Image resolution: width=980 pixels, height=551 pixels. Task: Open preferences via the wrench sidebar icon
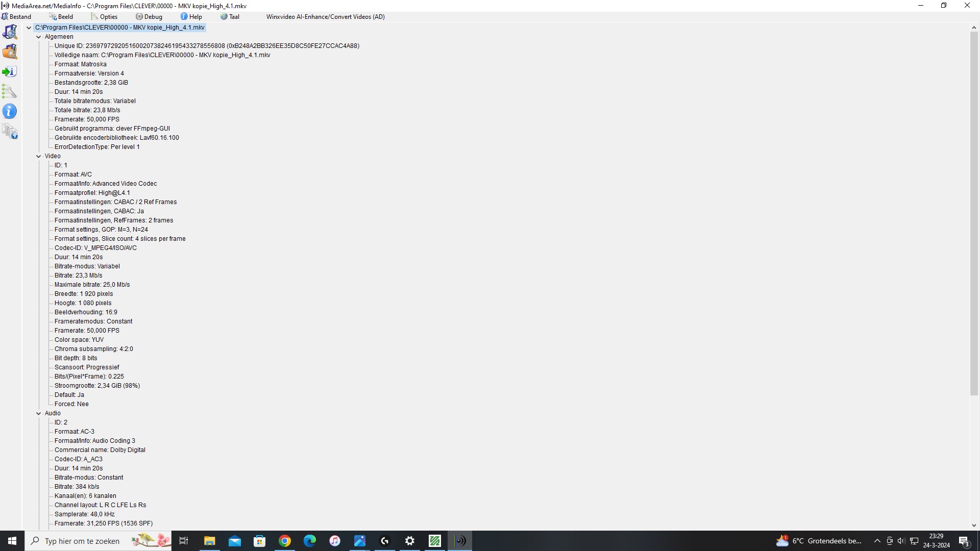click(10, 92)
